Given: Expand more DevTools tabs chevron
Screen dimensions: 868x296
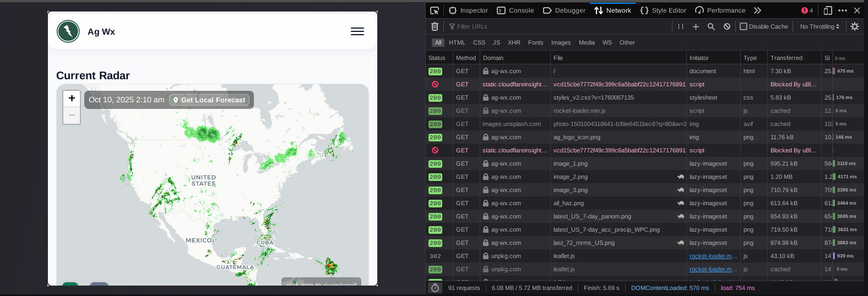Looking at the screenshot, I should [757, 10].
